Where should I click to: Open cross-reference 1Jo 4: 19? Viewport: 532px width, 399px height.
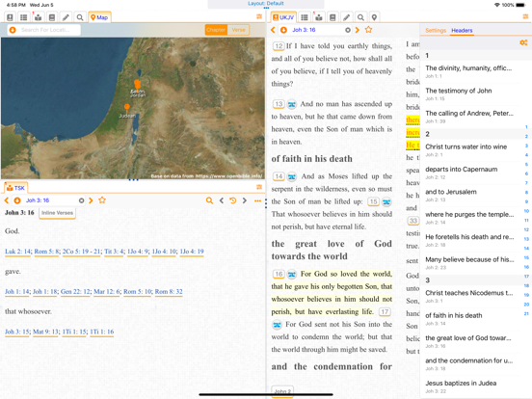(x=192, y=252)
